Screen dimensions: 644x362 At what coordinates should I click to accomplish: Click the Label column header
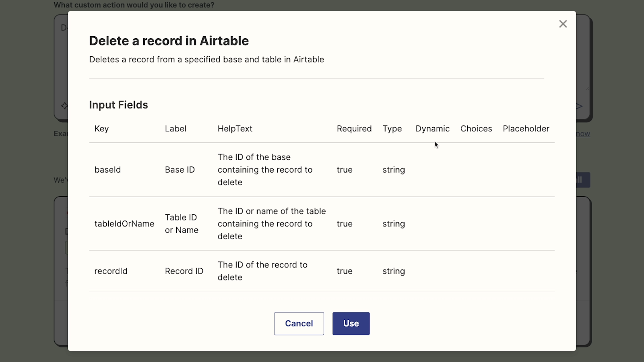[x=175, y=129]
